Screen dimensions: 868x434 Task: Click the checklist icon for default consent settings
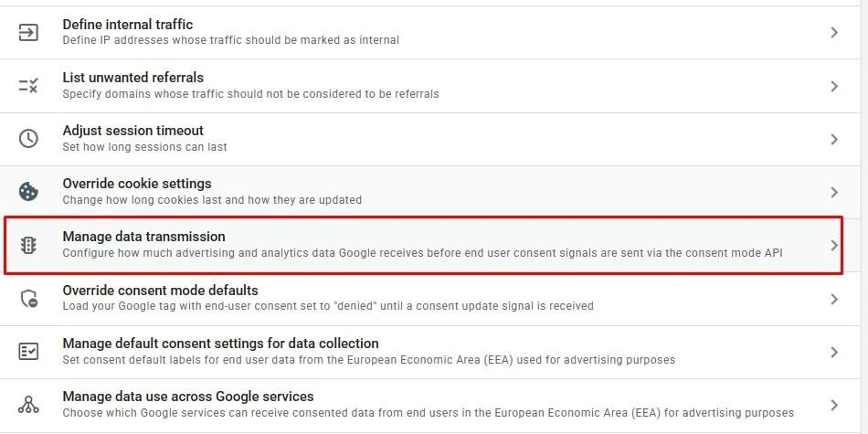tap(28, 352)
